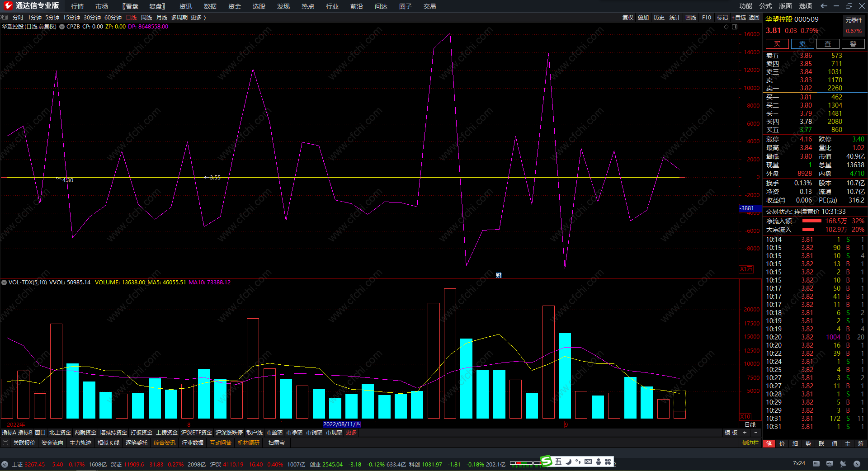The image size is (868, 471).
Task: Toggle the side panel icon above chart
Action: 735,27
